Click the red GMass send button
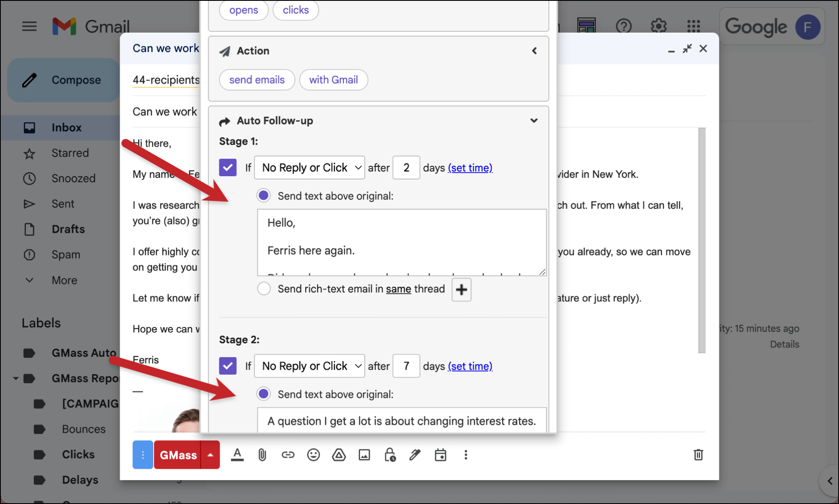Viewport: 839px width, 504px height. [178, 455]
